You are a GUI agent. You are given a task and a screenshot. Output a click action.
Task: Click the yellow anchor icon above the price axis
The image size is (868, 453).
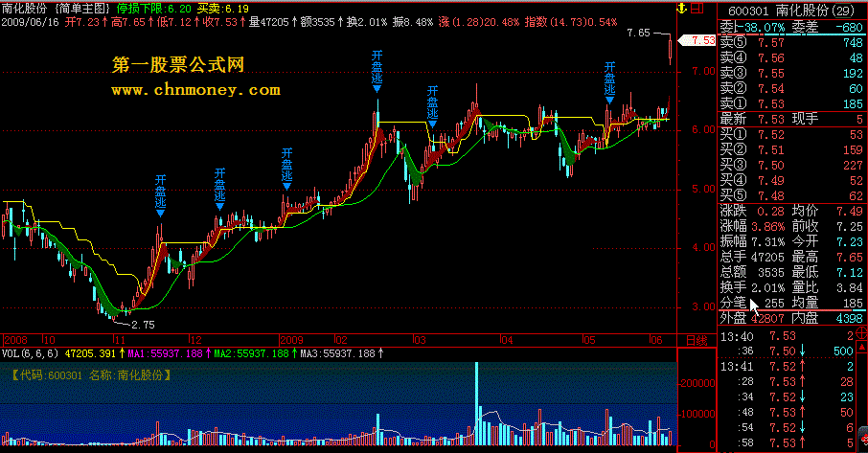coord(682,9)
